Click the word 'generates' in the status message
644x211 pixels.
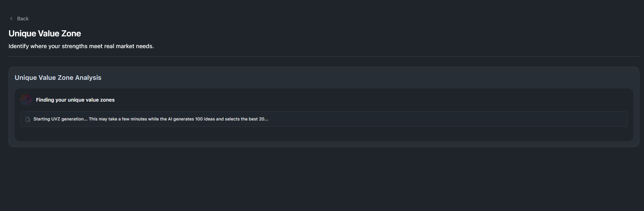(x=183, y=119)
